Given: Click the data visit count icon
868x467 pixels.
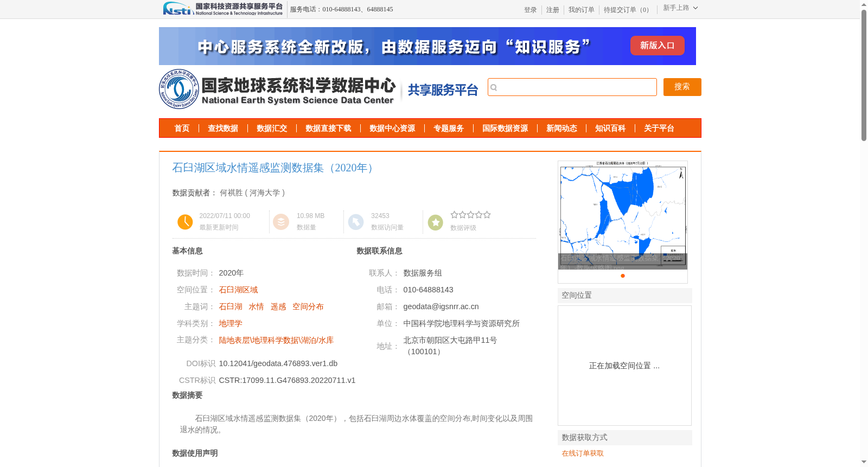Looking at the screenshot, I should (356, 222).
